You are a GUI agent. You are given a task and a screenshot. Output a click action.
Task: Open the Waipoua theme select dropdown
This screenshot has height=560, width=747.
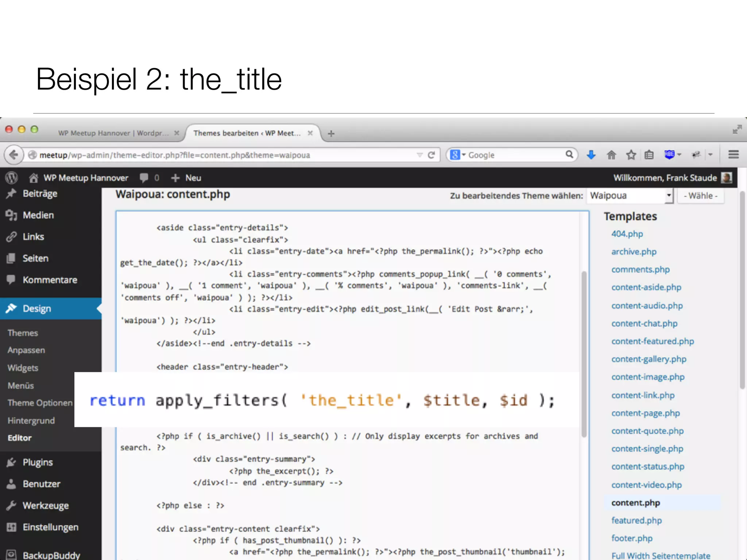click(x=630, y=196)
